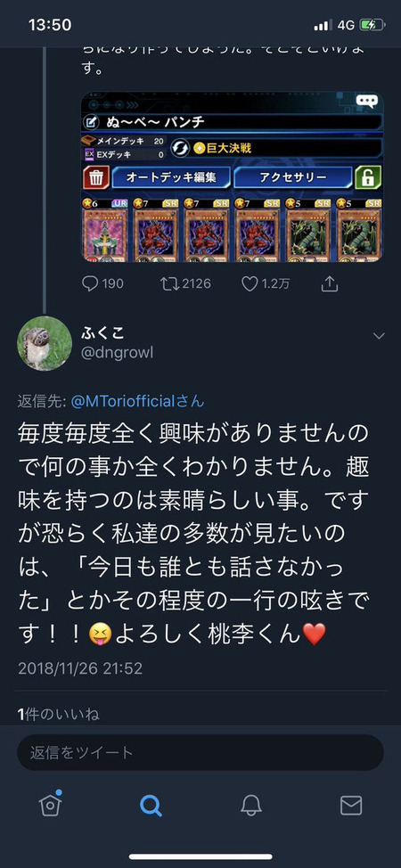Image resolution: width=401 pixels, height=868 pixels.
Task: Tap the アクセサリー button in image
Action: pos(293,177)
